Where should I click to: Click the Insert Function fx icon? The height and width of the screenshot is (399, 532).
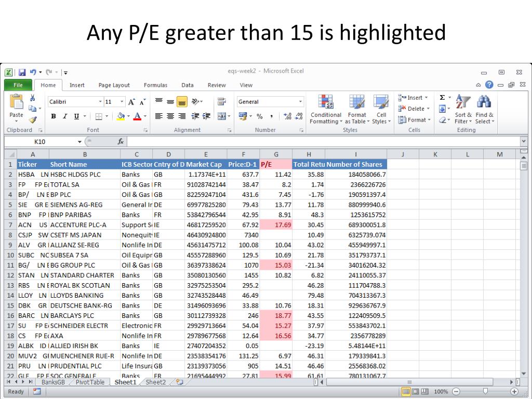click(x=121, y=141)
